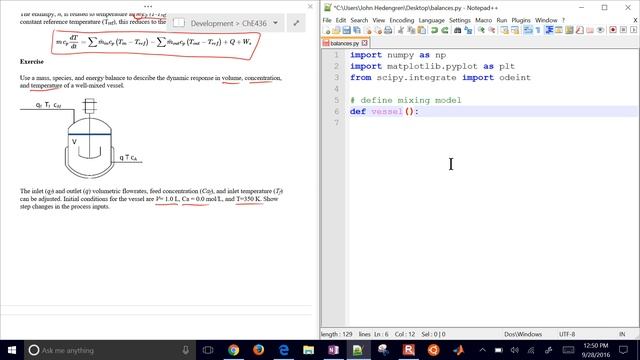Save the file with the Save icon
This screenshot has height=360, width=640.
coord(346,30)
